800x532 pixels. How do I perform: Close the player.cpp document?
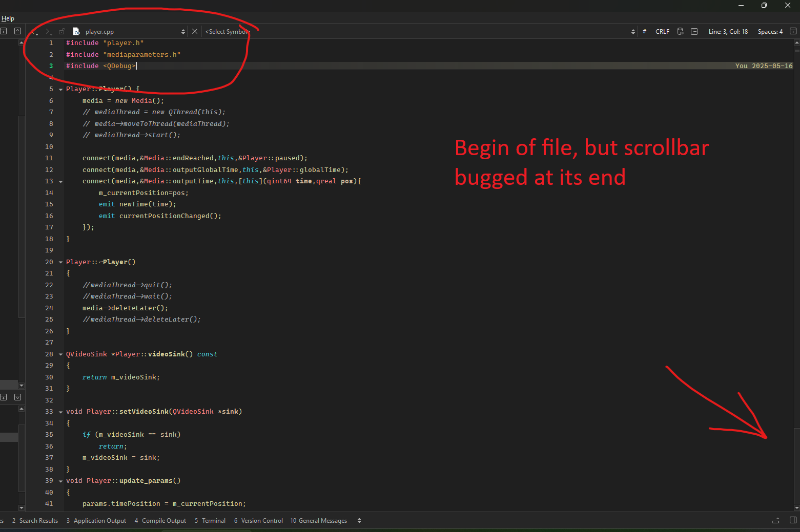195,32
